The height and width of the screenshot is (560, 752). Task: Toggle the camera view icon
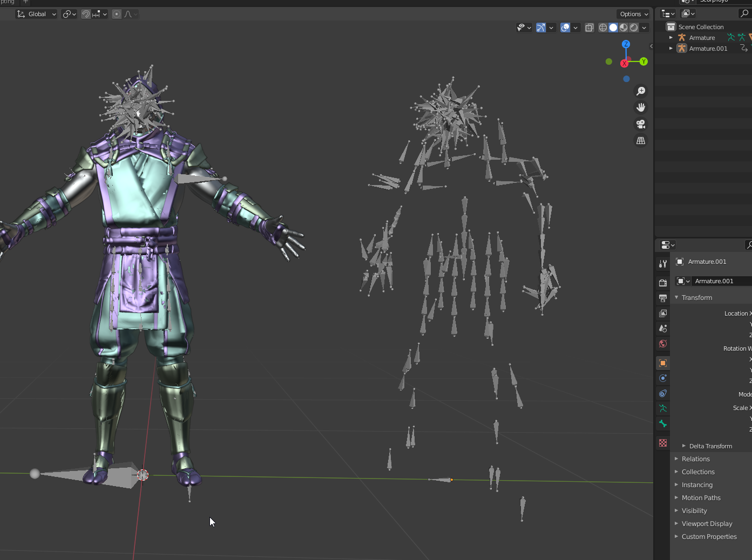pos(641,124)
